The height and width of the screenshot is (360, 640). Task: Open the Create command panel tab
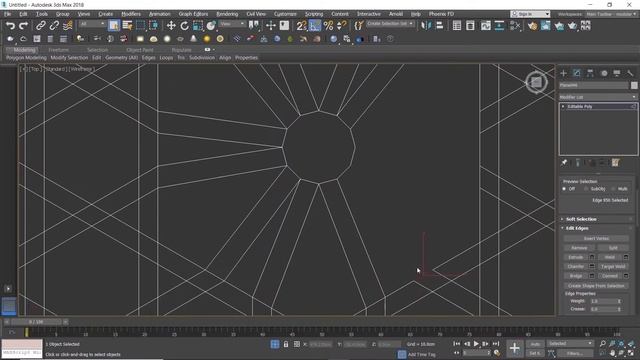(564, 73)
